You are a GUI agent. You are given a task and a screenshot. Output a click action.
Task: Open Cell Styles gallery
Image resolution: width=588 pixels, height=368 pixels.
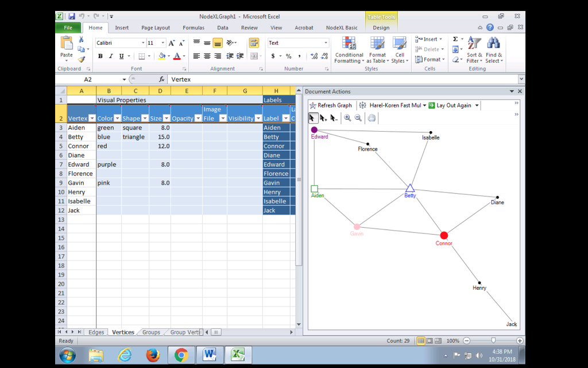(x=400, y=51)
